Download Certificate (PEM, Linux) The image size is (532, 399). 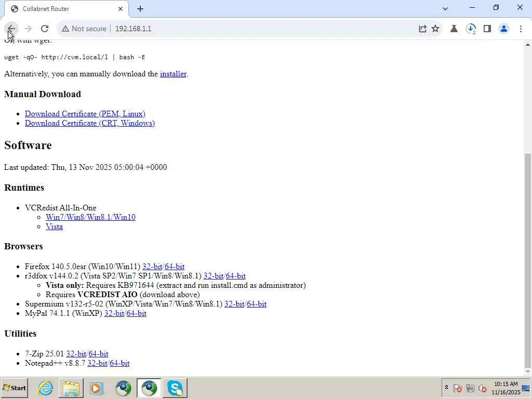tap(85, 114)
